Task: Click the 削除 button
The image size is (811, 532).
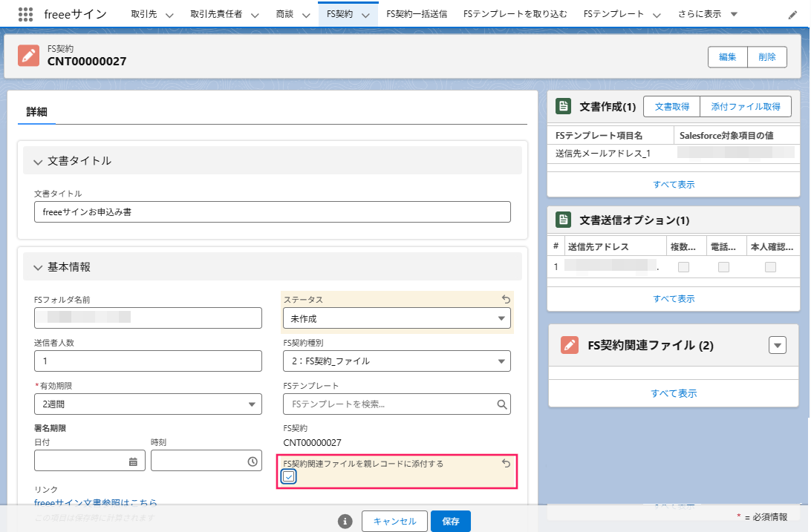Action: click(767, 57)
